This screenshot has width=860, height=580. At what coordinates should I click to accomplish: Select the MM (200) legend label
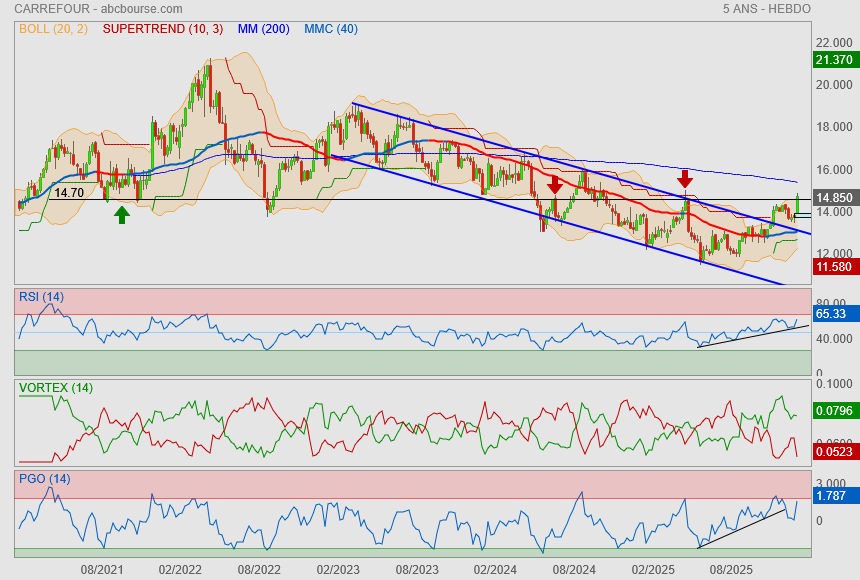tap(266, 29)
